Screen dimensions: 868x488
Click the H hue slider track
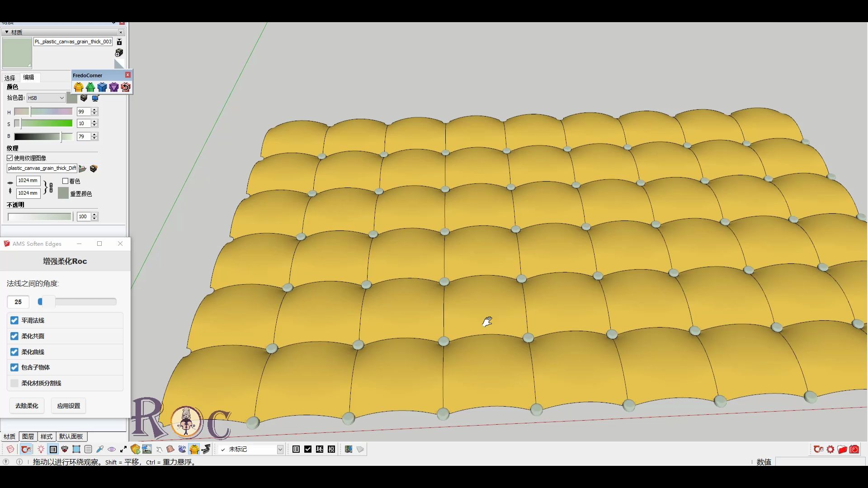coord(43,112)
